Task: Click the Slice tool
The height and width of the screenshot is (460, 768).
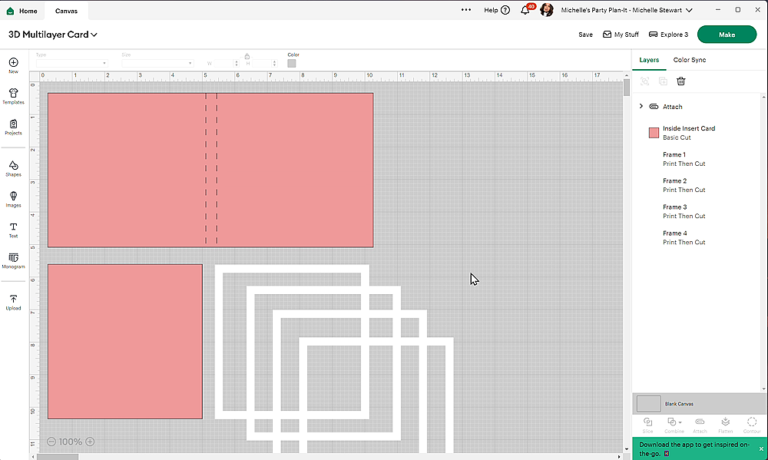Action: 648,425
